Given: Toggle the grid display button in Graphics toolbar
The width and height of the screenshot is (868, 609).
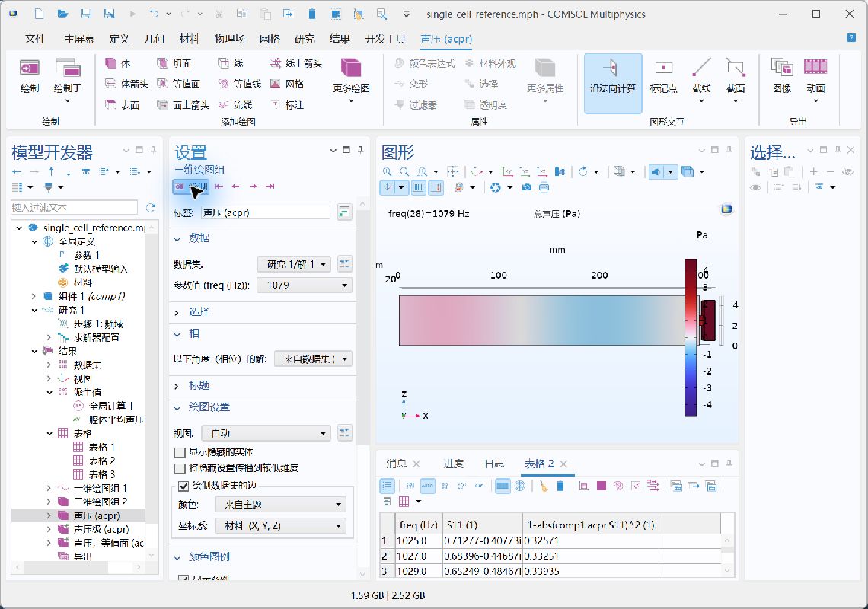Looking at the screenshot, I should [419, 188].
